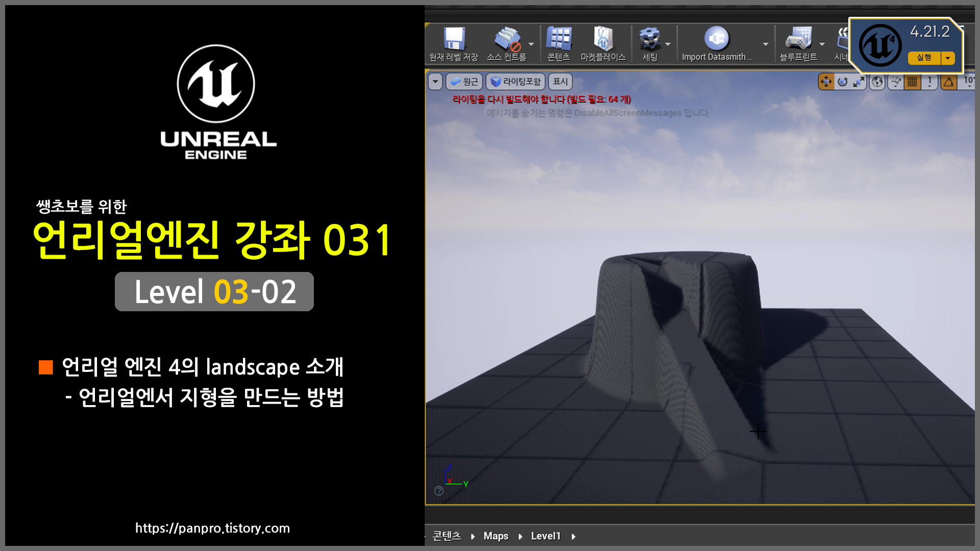Open the Lit view mode menu
Viewport: 980px width, 551px height.
(x=516, y=82)
